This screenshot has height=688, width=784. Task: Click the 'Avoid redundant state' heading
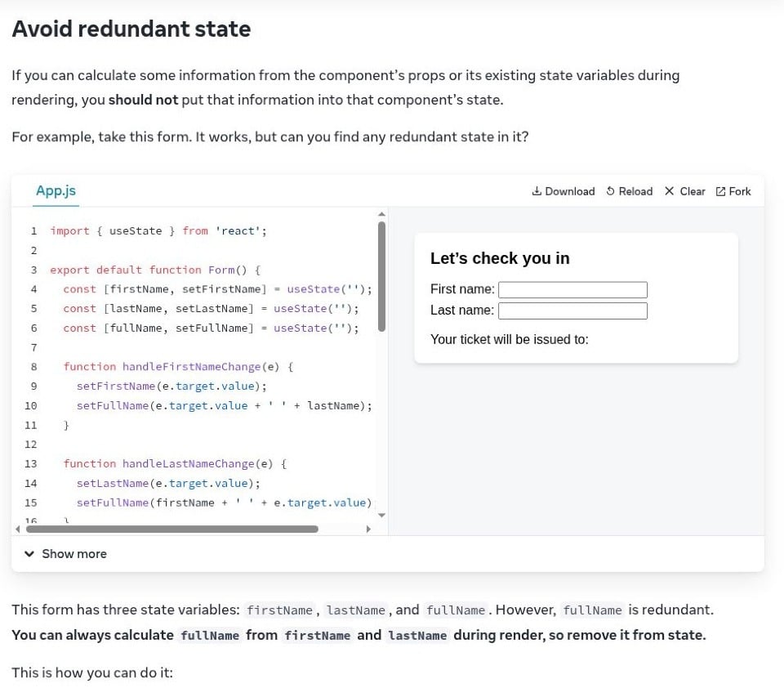(131, 29)
